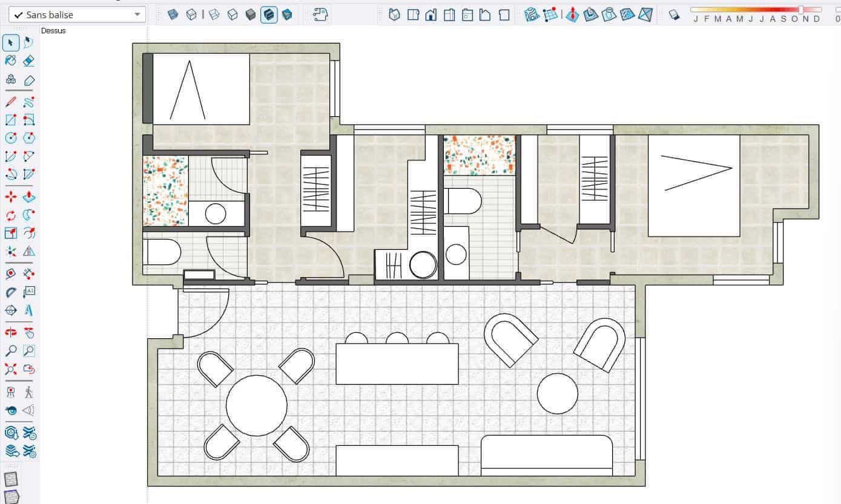Activate the Select arrow tool
Screen dimensions: 841x504
10,43
